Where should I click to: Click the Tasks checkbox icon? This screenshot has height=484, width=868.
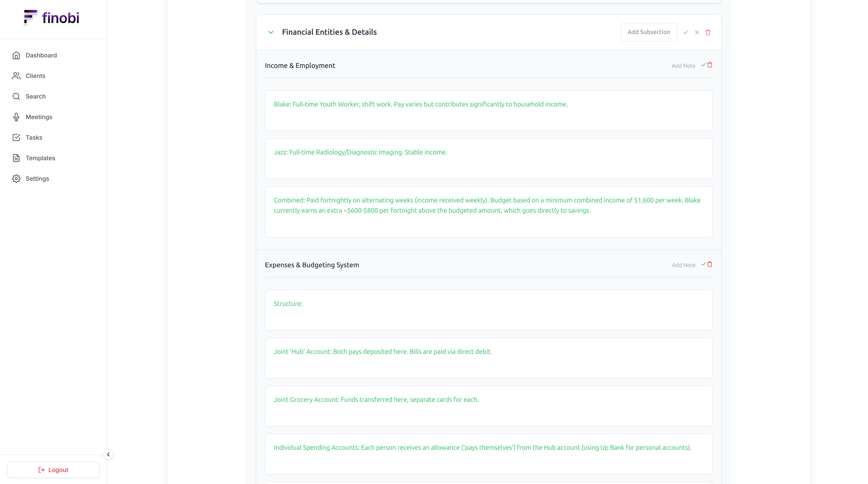(x=16, y=137)
